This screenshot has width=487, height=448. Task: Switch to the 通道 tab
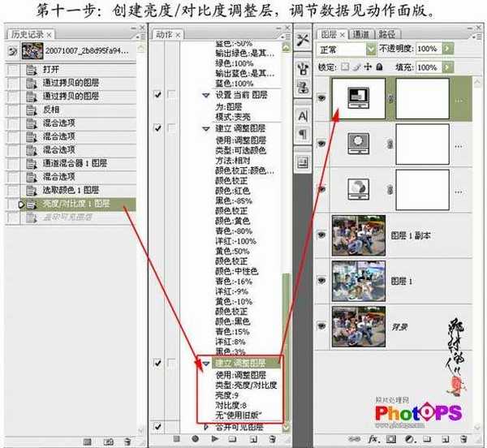pos(363,34)
